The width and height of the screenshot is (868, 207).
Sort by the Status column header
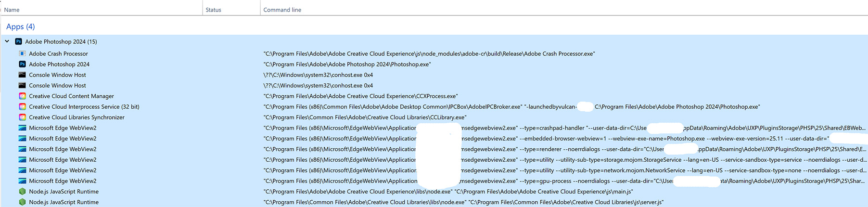coord(231,10)
